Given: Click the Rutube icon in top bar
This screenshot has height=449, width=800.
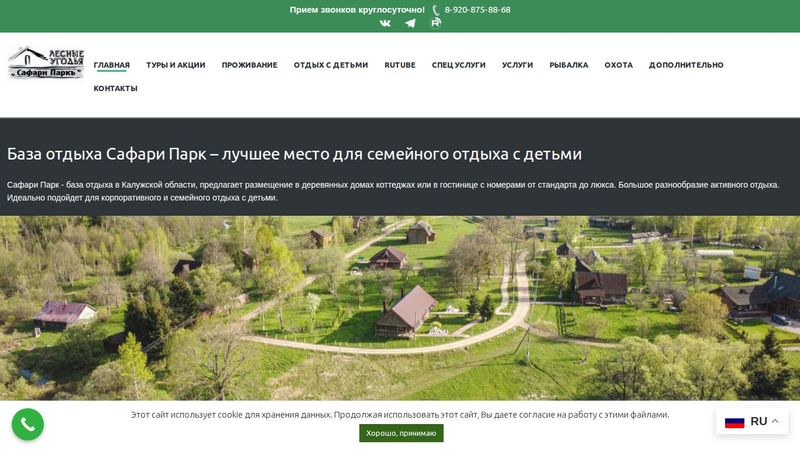Looking at the screenshot, I should tap(436, 23).
